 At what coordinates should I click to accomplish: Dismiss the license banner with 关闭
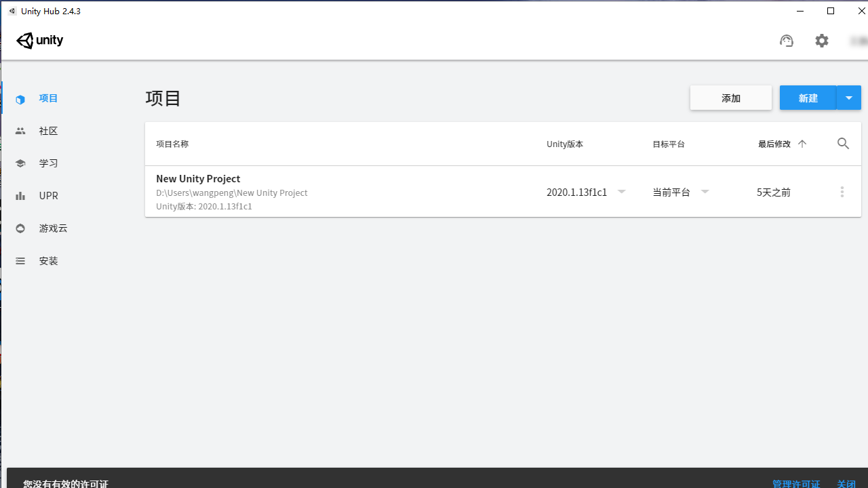(846, 483)
